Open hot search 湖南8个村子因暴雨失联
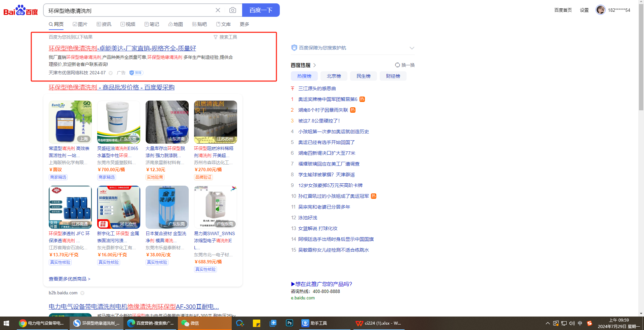The width and height of the screenshot is (644, 330). [323, 110]
